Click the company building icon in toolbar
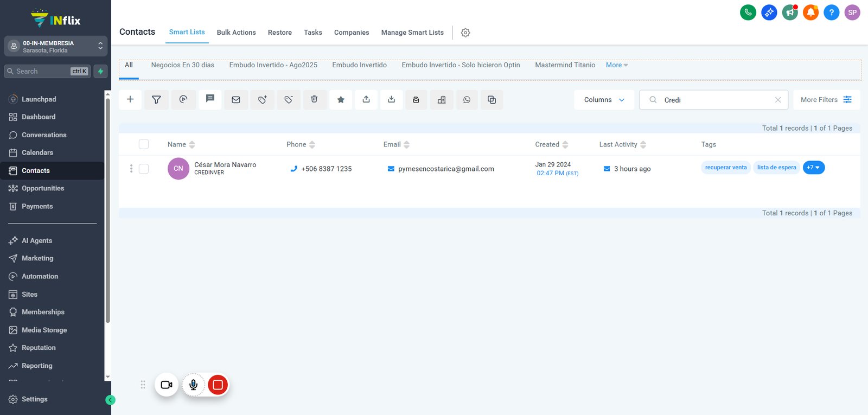 click(x=442, y=100)
